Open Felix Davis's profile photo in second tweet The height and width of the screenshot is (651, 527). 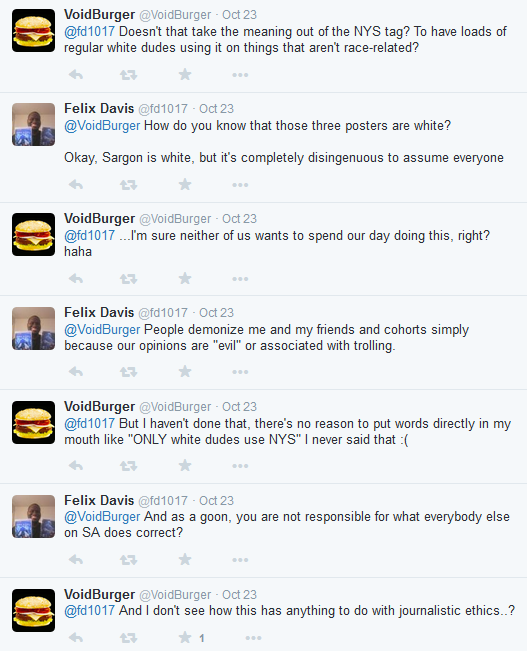33,125
